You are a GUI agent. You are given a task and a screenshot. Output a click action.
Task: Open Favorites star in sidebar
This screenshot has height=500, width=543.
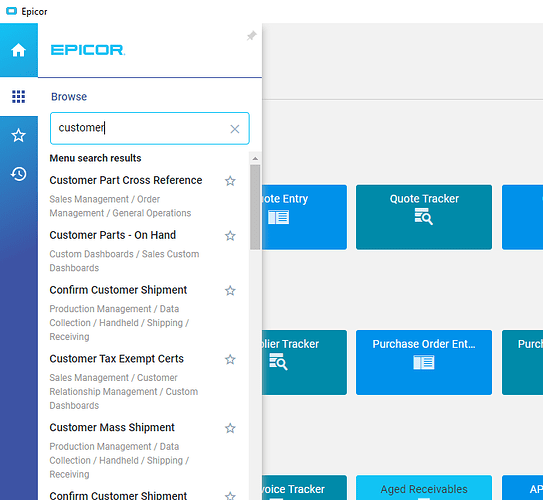pos(18,135)
